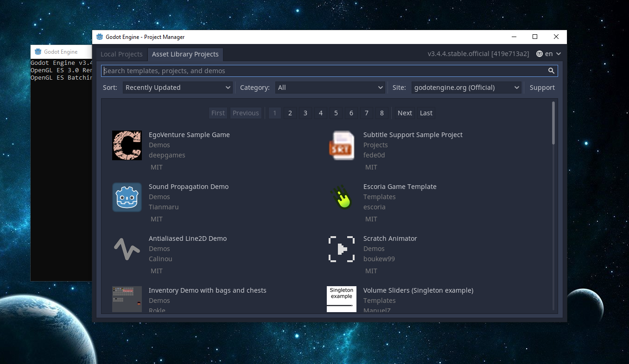Click Godot Engine console window title
The width and height of the screenshot is (629, 364).
61,52
